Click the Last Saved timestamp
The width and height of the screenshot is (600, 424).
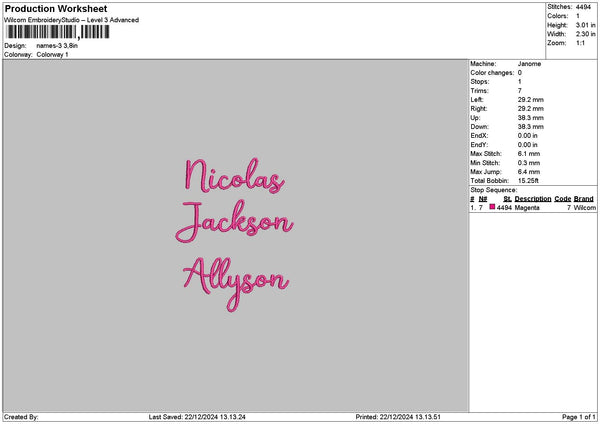[197, 417]
